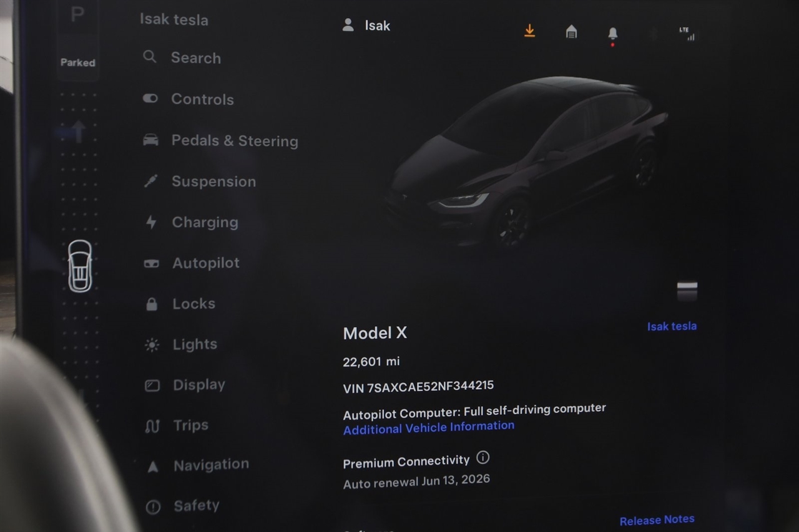
Task: Select the magnifier Search icon
Action: click(x=150, y=57)
